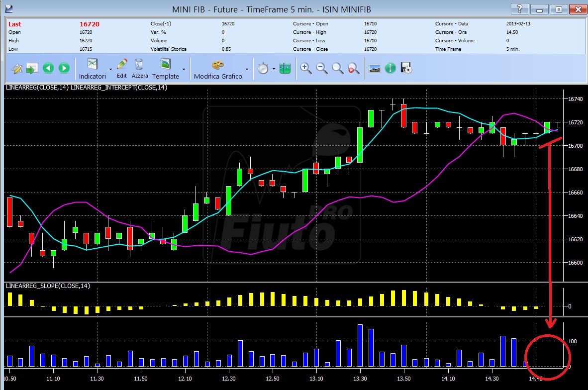Open the stopwatch time frame dropdown arrow
Viewport: 588px width, 390px height.
274,69
